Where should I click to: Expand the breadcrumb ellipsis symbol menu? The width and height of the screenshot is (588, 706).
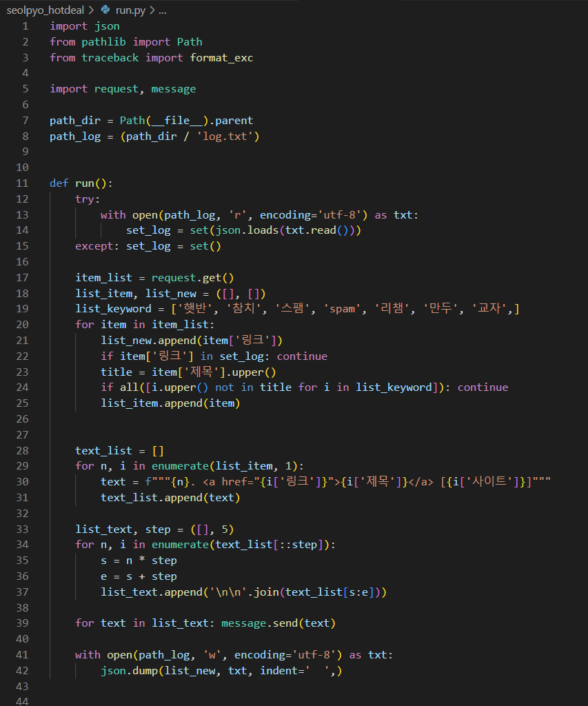coord(163,10)
